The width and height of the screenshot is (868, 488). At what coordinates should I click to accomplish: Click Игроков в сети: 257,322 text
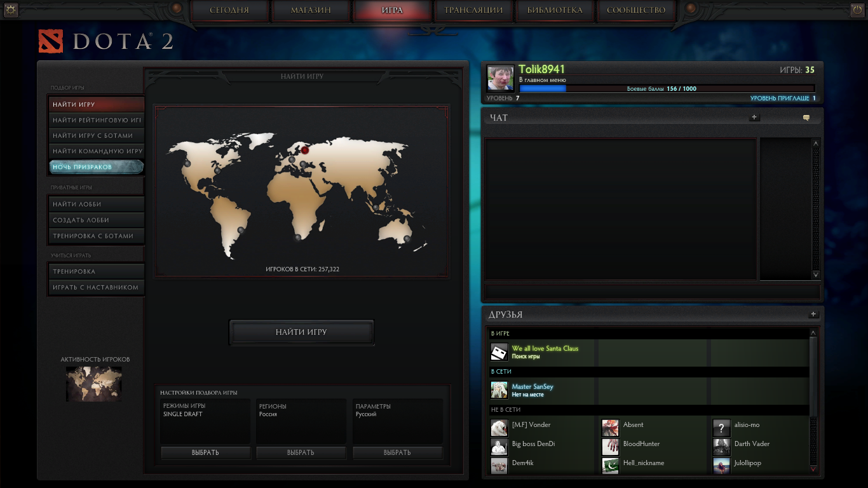302,269
